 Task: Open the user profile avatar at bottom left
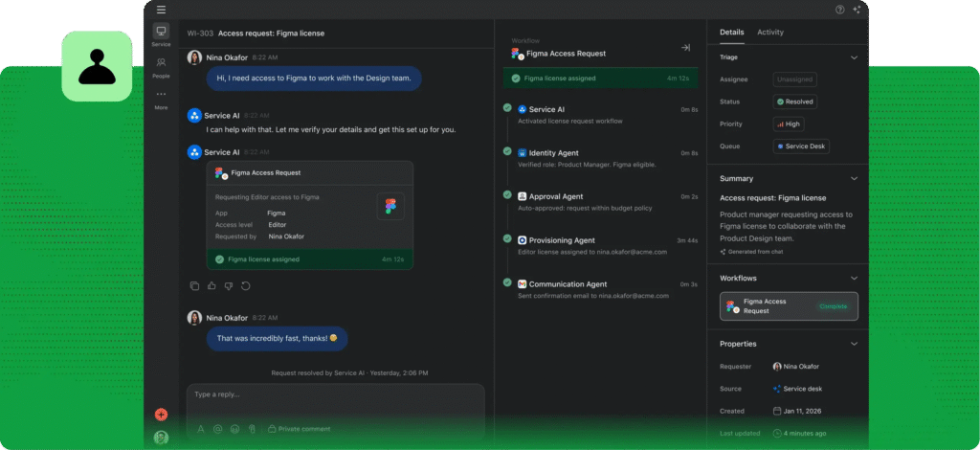click(x=161, y=438)
